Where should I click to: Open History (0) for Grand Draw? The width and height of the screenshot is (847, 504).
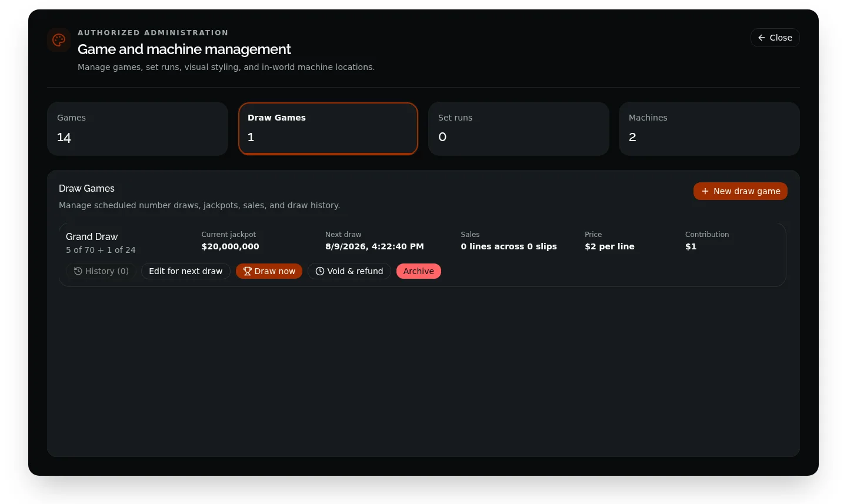(x=101, y=271)
